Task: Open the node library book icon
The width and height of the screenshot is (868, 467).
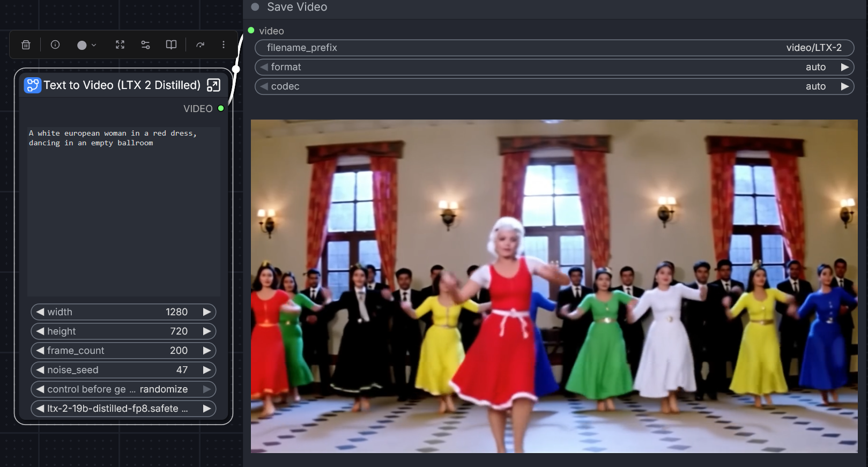Action: point(171,45)
